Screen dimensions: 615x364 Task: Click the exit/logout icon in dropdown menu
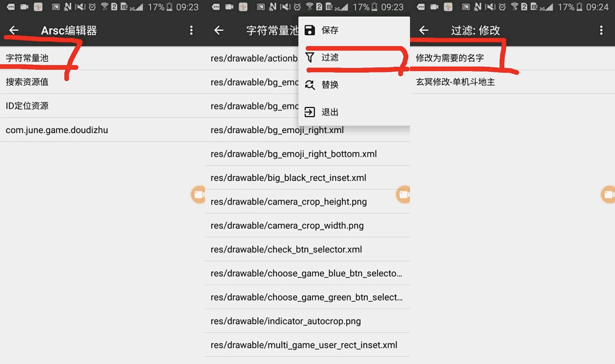click(x=309, y=112)
